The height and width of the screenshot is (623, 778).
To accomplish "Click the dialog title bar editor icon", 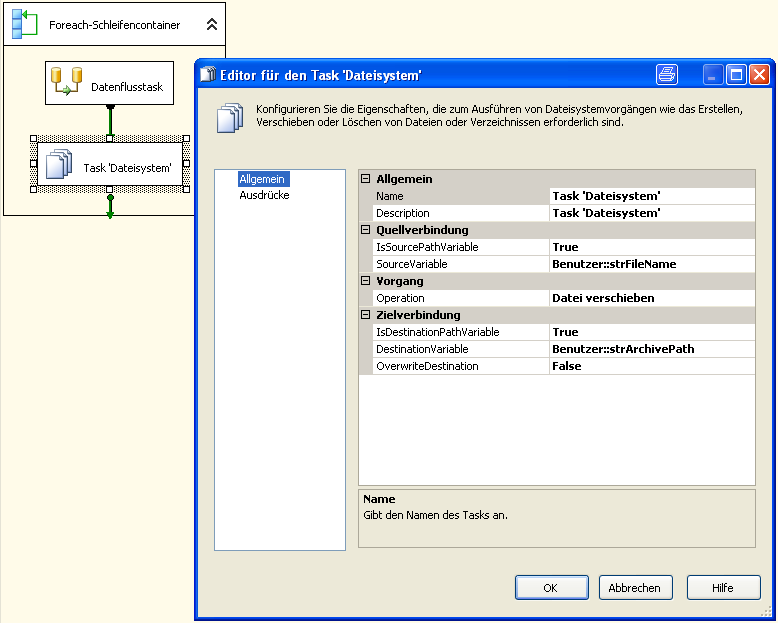I will coord(209,74).
